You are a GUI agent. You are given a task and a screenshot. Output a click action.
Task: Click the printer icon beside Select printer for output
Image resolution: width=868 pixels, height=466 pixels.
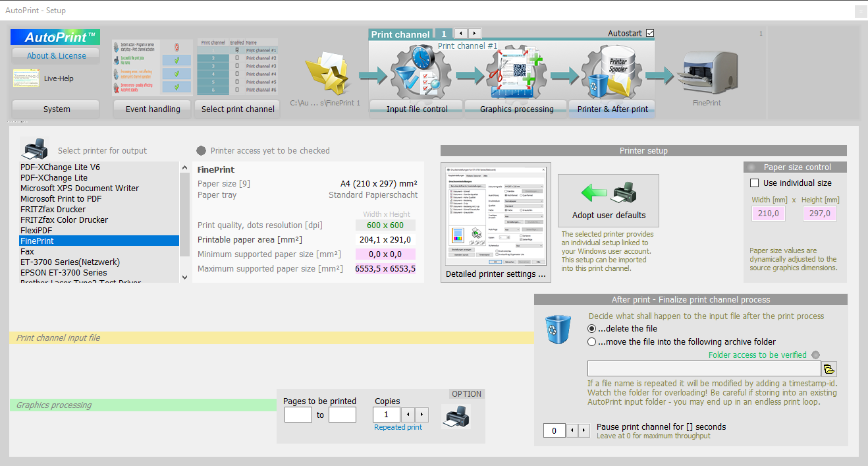[33, 150]
